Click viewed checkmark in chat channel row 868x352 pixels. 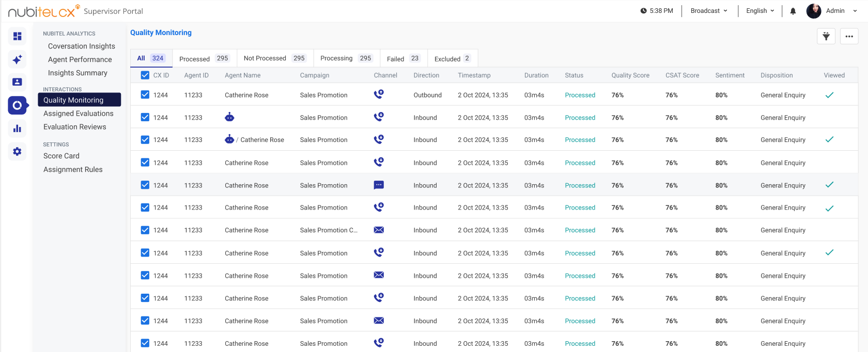coord(829,185)
